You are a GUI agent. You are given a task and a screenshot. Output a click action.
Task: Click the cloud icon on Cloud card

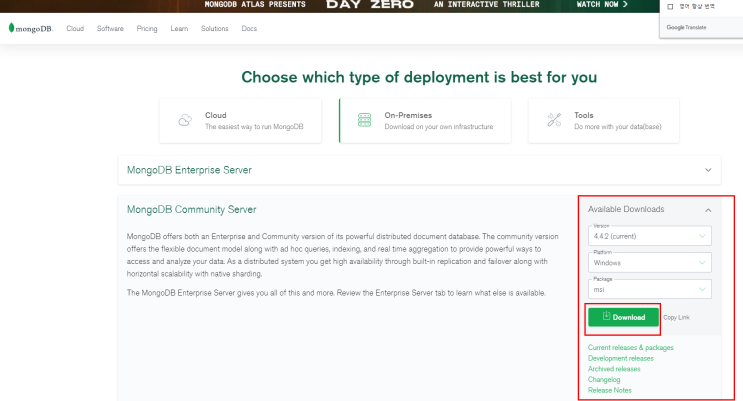coord(185,120)
